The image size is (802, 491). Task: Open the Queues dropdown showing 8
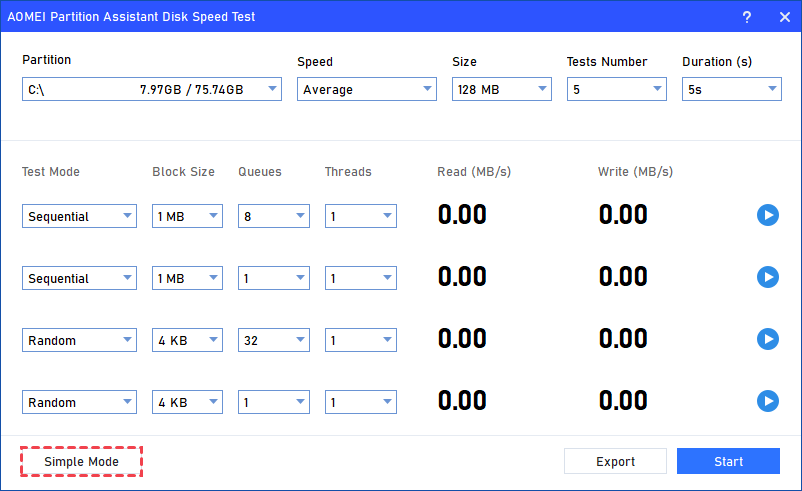coord(274,216)
